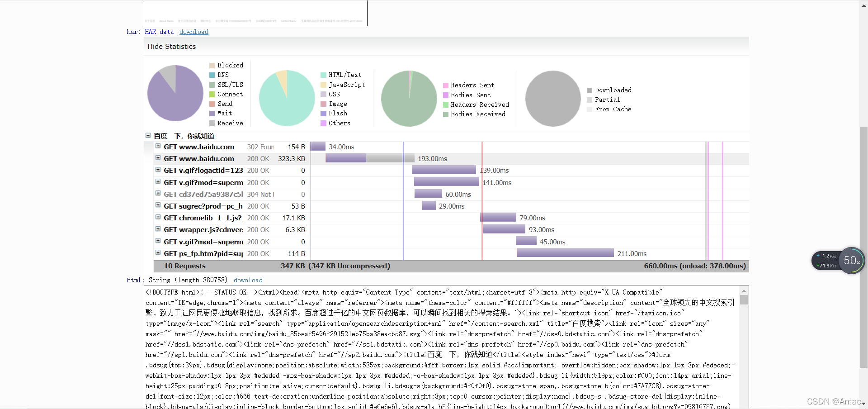Click Hide Statistics header

click(172, 46)
